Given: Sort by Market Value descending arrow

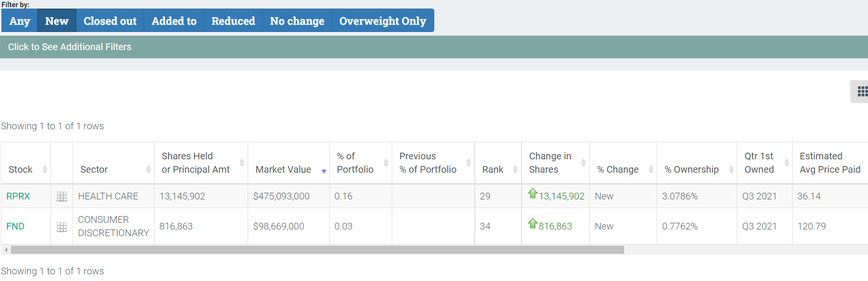Looking at the screenshot, I should (x=324, y=171).
